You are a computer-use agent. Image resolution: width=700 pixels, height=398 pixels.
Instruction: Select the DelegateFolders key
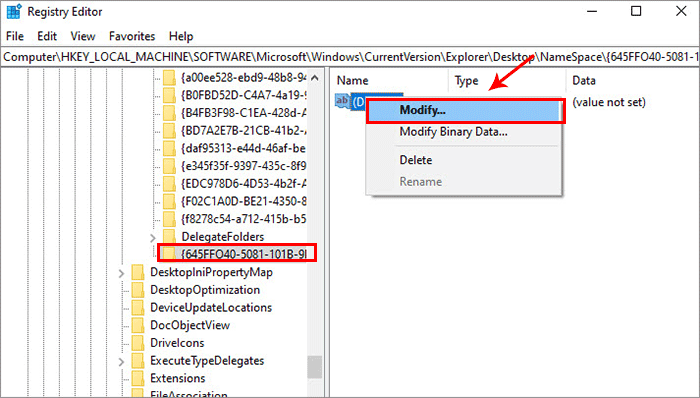click(223, 236)
